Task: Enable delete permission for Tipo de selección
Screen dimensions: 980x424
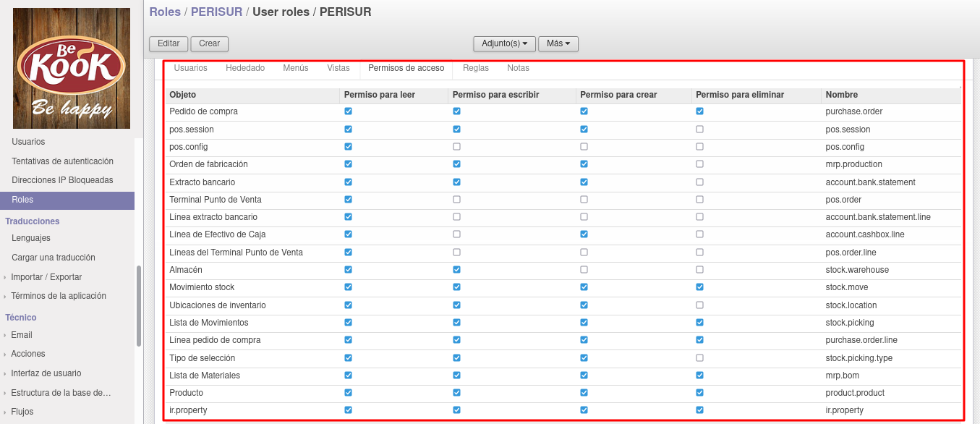Action: pos(699,357)
